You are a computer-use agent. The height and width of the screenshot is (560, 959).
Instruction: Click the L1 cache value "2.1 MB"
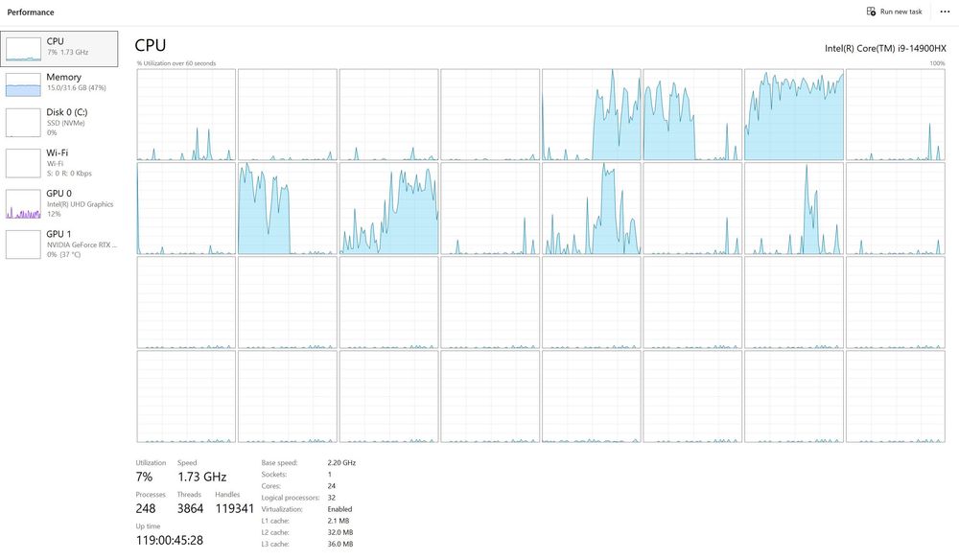(339, 521)
